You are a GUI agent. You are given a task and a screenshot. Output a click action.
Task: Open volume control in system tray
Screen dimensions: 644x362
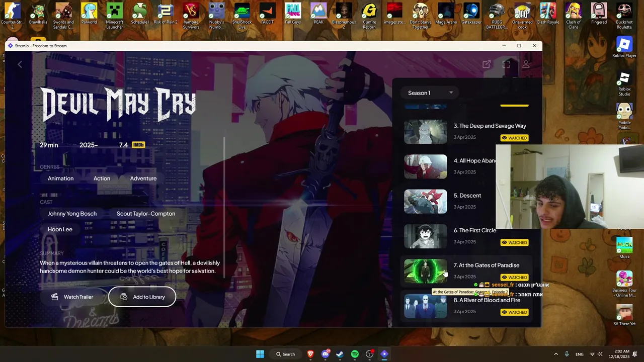click(x=600, y=354)
